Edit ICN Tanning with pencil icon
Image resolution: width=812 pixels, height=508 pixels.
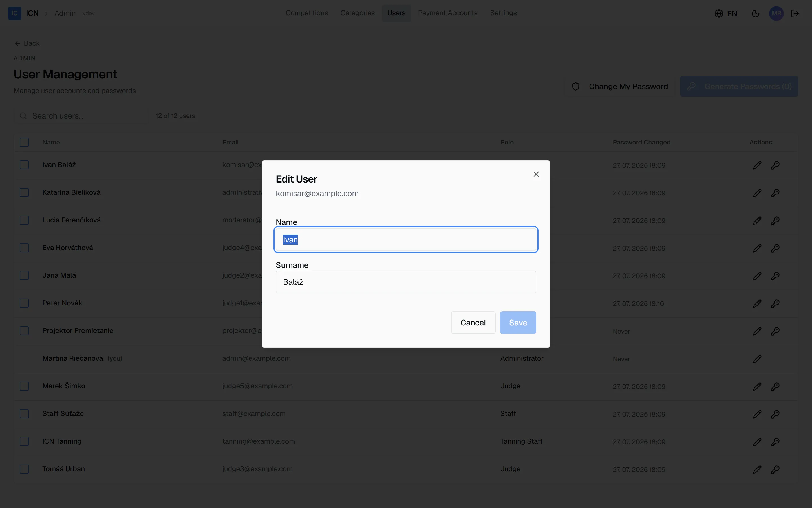coord(757,442)
